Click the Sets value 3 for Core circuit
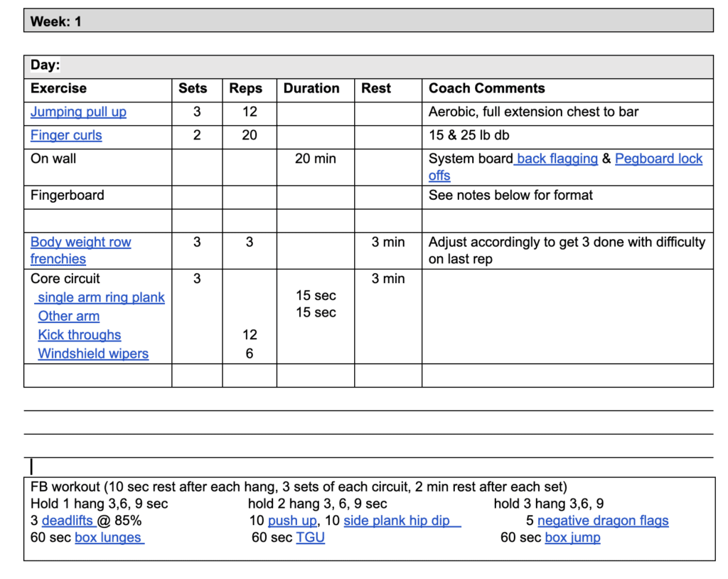The height and width of the screenshot is (579, 728). point(198,278)
